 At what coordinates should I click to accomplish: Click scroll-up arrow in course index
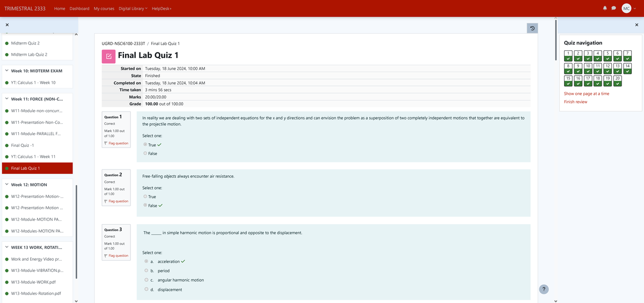(x=76, y=35)
